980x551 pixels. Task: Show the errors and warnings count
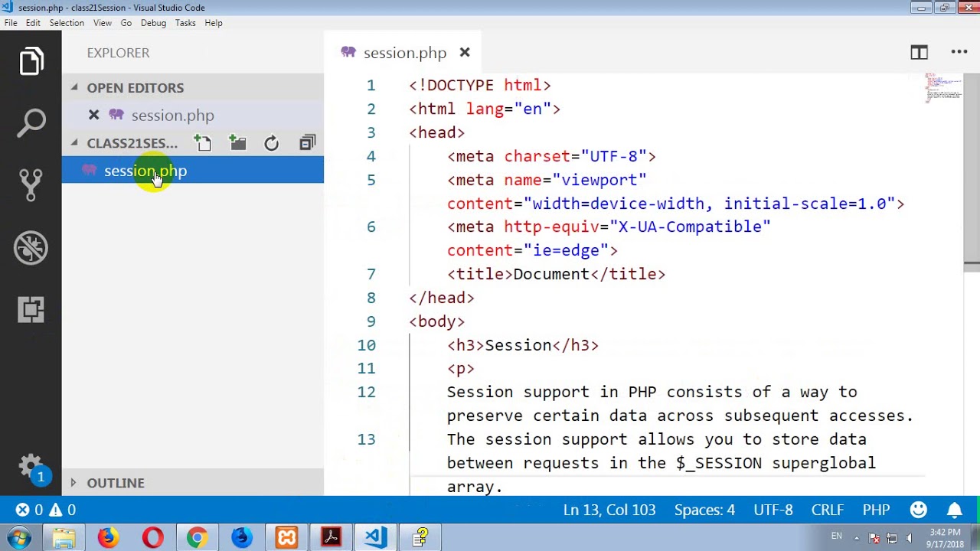tap(46, 510)
